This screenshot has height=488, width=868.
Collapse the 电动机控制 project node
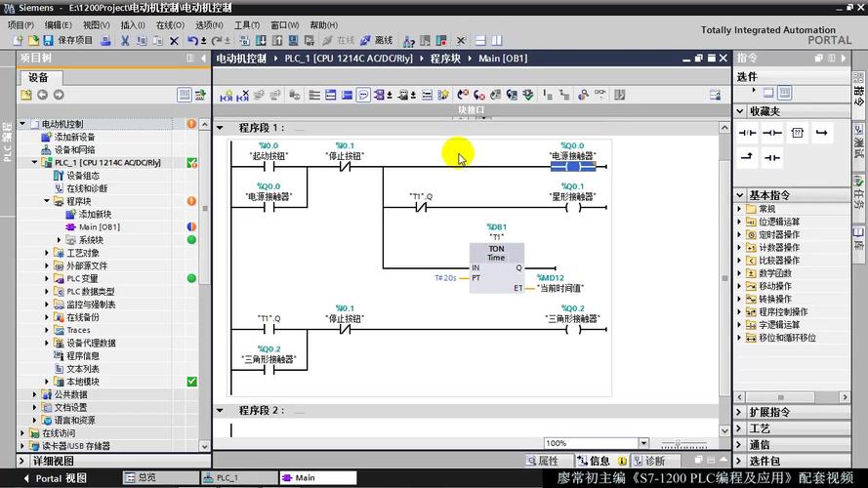[x=22, y=124]
